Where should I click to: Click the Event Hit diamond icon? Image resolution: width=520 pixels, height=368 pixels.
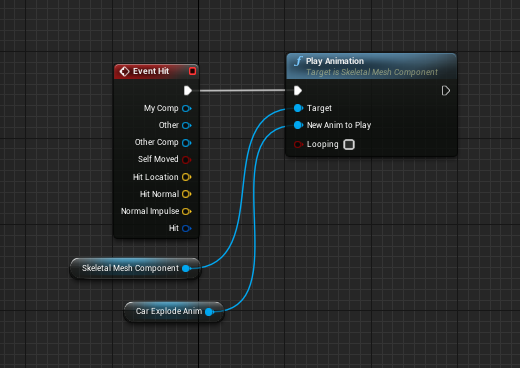[x=124, y=71]
